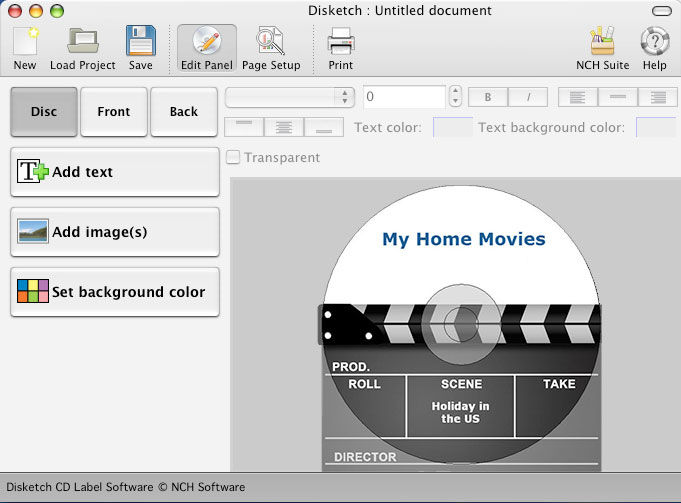Image resolution: width=681 pixels, height=503 pixels.
Task: Enable the Transparent checkbox
Action: tap(233, 157)
